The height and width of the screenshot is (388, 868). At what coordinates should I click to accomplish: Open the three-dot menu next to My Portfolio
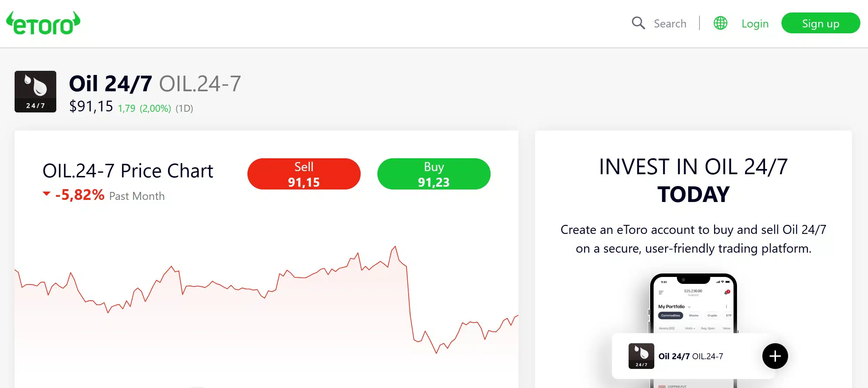click(727, 306)
